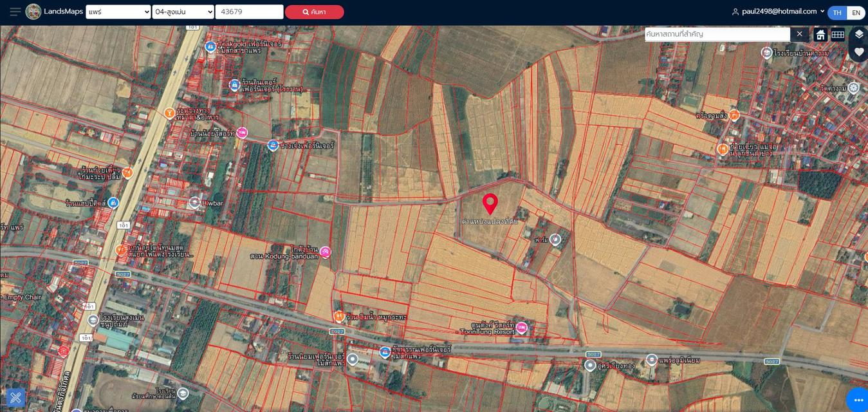Click โรงเรียนสูงเม่นชนูปถัมภ์ school marker

(93, 320)
